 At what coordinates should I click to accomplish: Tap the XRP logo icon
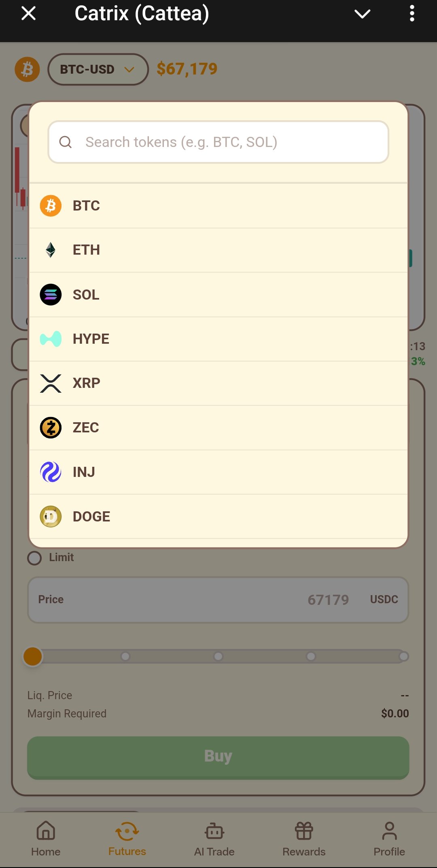click(51, 383)
